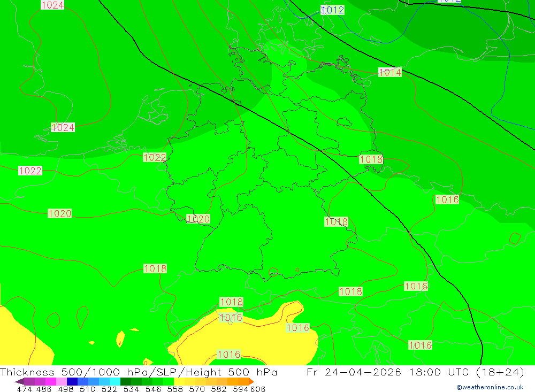The image size is (535, 392).
Task: Click the legend value 486
Action: pyautogui.click(x=44, y=389)
